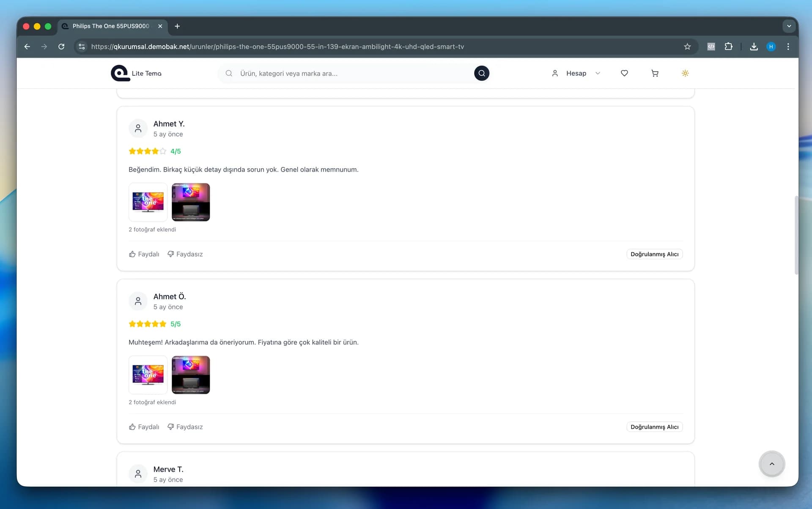The width and height of the screenshot is (812, 509).
Task: Click the search magnifier button
Action: (x=481, y=73)
